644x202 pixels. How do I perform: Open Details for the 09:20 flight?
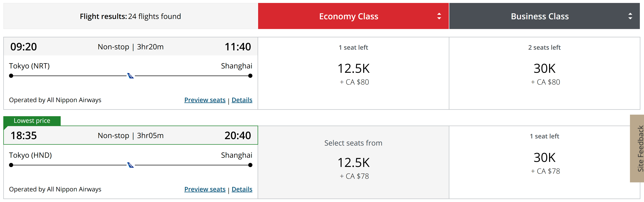coord(242,100)
